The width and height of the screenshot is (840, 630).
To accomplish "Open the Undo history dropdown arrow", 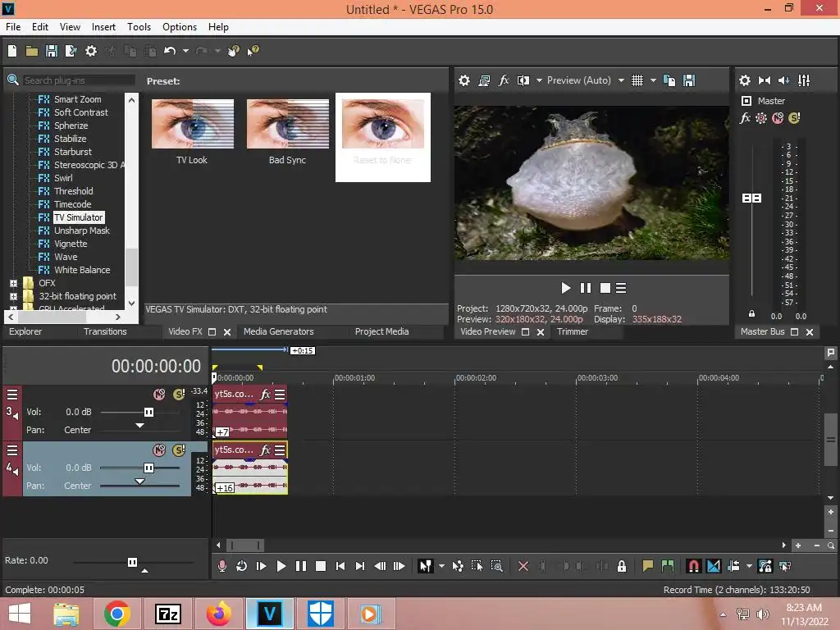I will pyautogui.click(x=185, y=51).
